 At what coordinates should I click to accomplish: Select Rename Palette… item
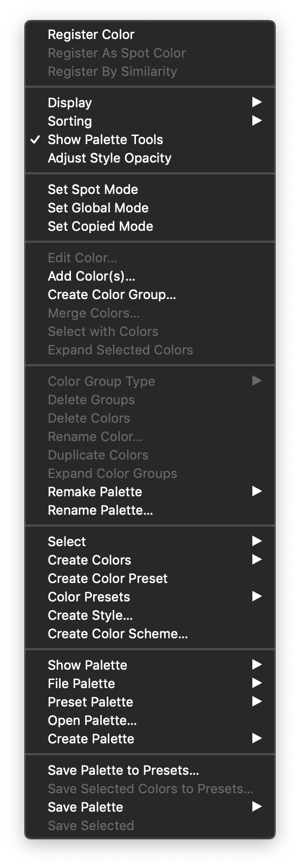pos(149,510)
